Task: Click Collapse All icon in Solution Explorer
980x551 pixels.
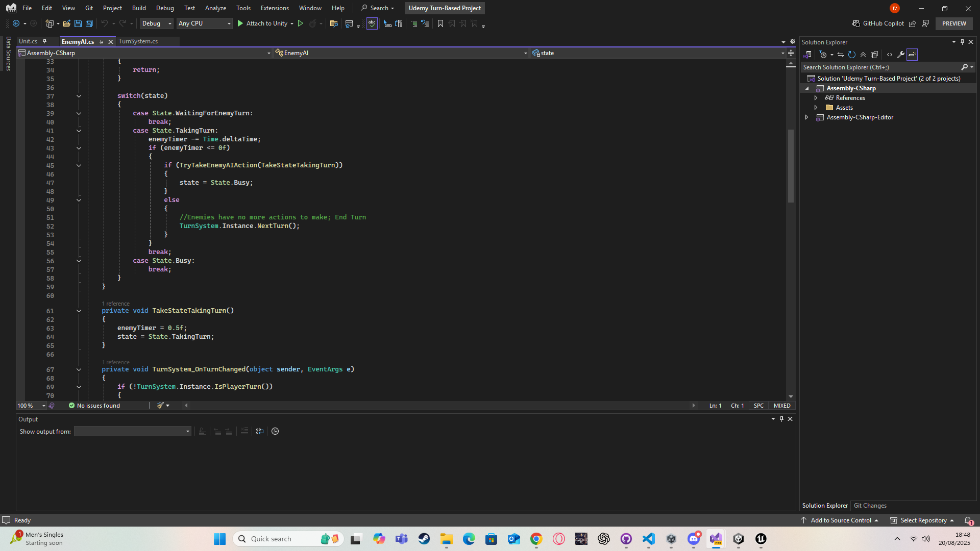Action: point(863,55)
